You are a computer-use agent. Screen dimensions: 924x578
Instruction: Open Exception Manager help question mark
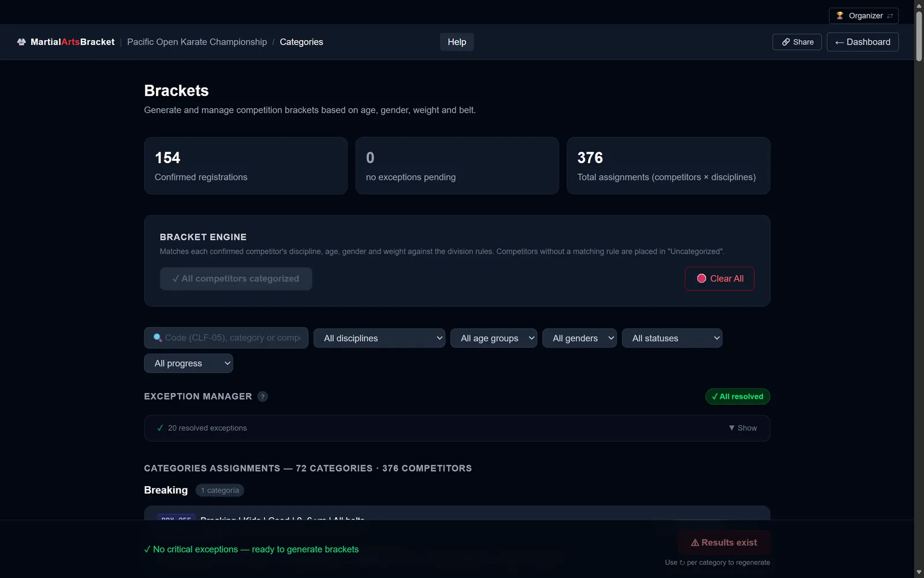(x=263, y=397)
